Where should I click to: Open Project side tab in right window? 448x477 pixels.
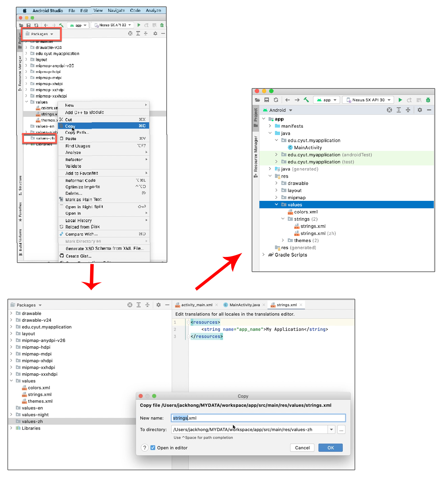pyautogui.click(x=256, y=117)
